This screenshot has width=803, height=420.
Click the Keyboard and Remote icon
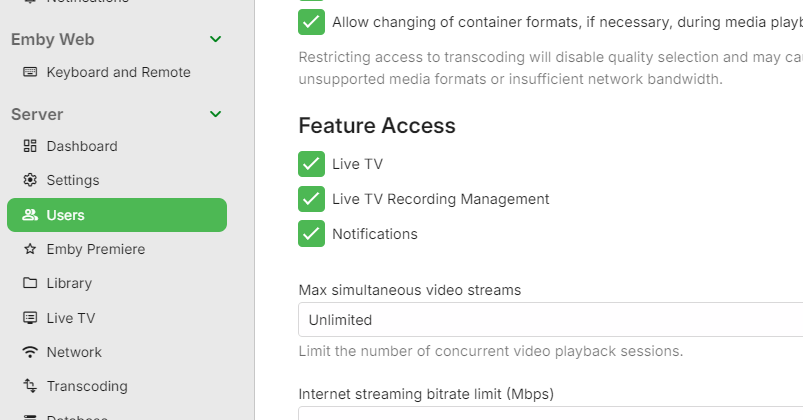point(30,72)
